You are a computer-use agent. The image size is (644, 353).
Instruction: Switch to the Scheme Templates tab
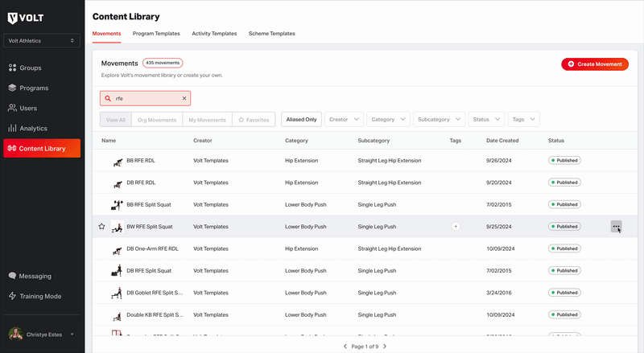point(272,34)
